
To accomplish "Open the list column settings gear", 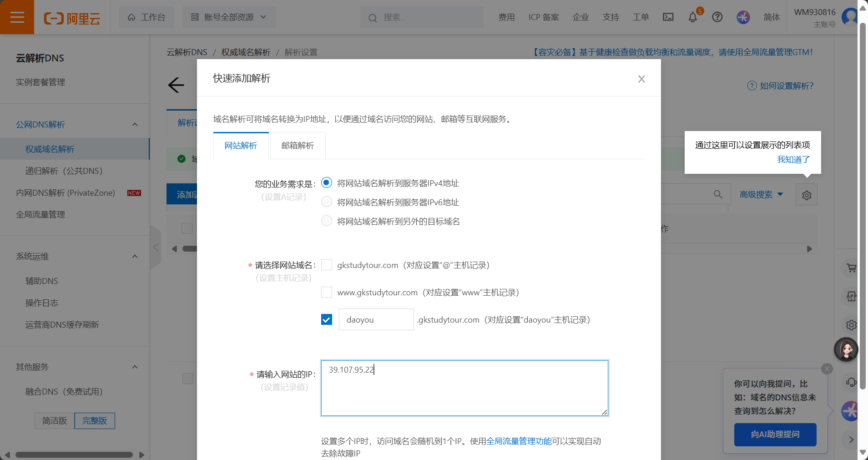I will coord(806,195).
